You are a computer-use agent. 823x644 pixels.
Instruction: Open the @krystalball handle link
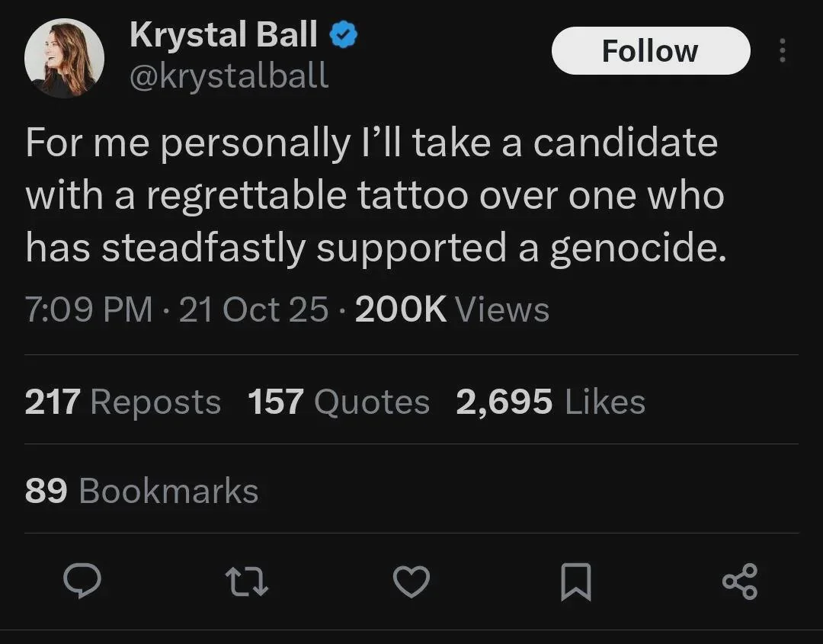point(229,75)
